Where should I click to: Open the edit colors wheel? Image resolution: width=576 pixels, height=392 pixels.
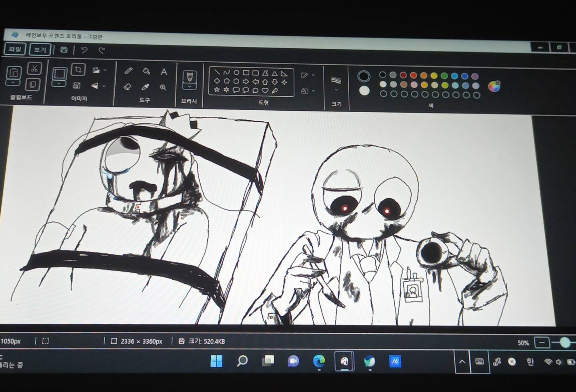pos(494,86)
